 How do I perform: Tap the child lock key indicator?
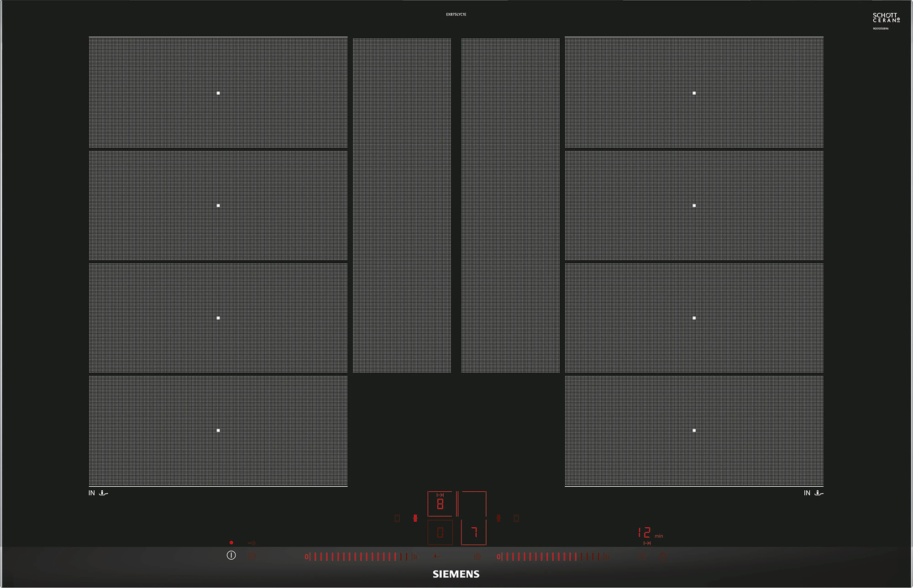pyautogui.click(x=252, y=543)
